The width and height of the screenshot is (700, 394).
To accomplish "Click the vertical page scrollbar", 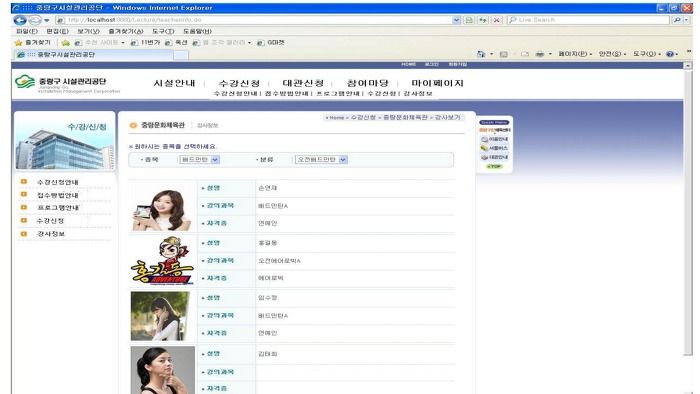I will click(x=688, y=212).
